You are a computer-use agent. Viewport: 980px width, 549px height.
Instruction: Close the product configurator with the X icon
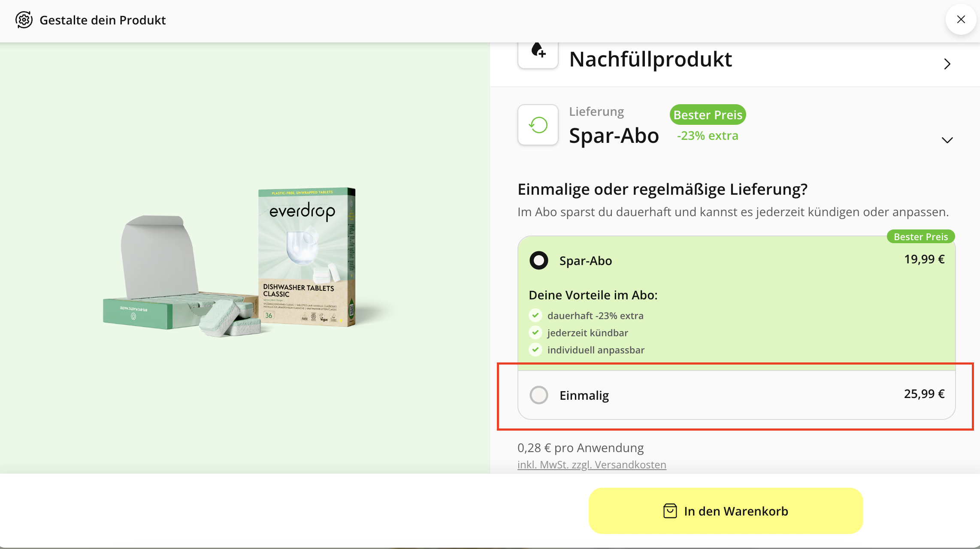(x=961, y=19)
